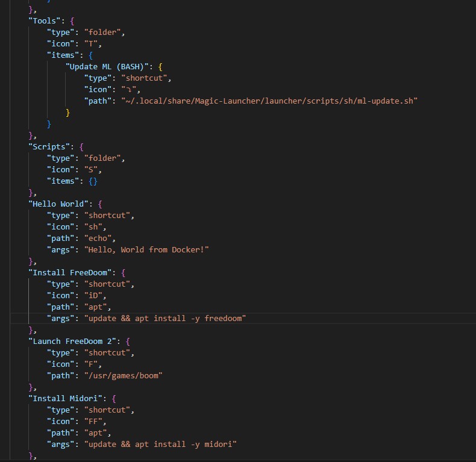This screenshot has height=462, width=476.
Task: Place cursor on "Launch FreeDoom 2" key
Action: point(74,341)
